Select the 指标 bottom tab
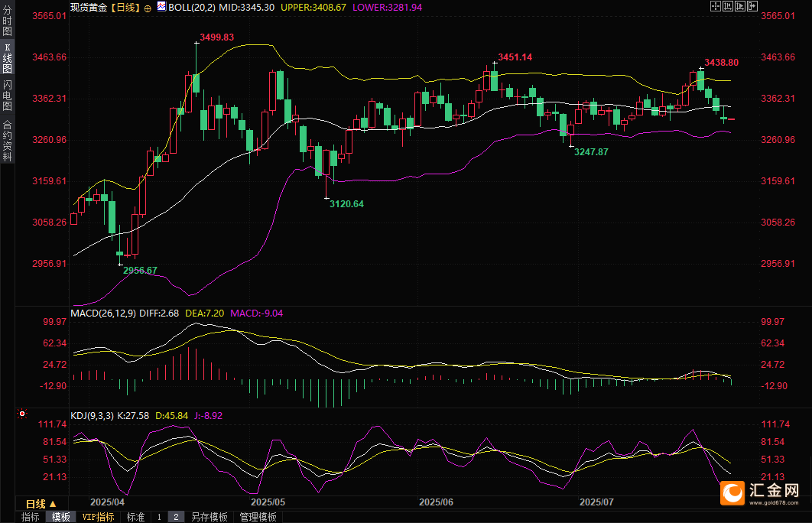This screenshot has height=523, width=812. pos(30,517)
